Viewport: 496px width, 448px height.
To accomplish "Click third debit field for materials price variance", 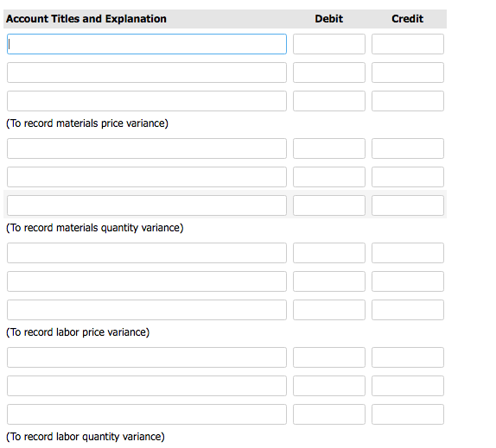I will [x=329, y=101].
